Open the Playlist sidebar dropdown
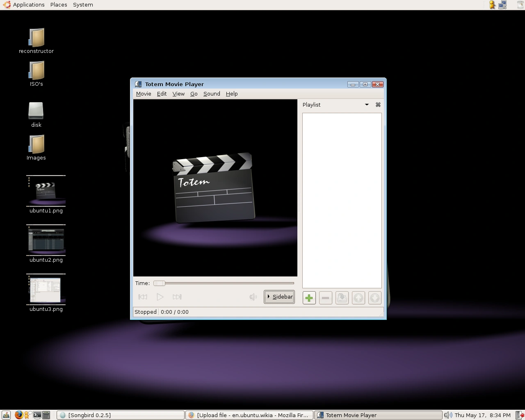Viewport: 525px width, 420px height. [x=367, y=105]
